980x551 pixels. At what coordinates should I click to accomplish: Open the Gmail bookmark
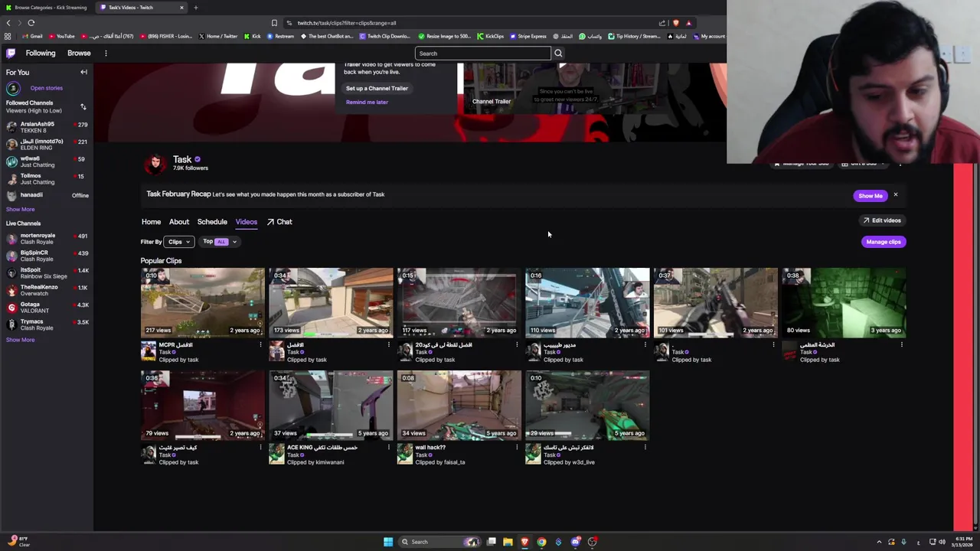click(x=31, y=36)
